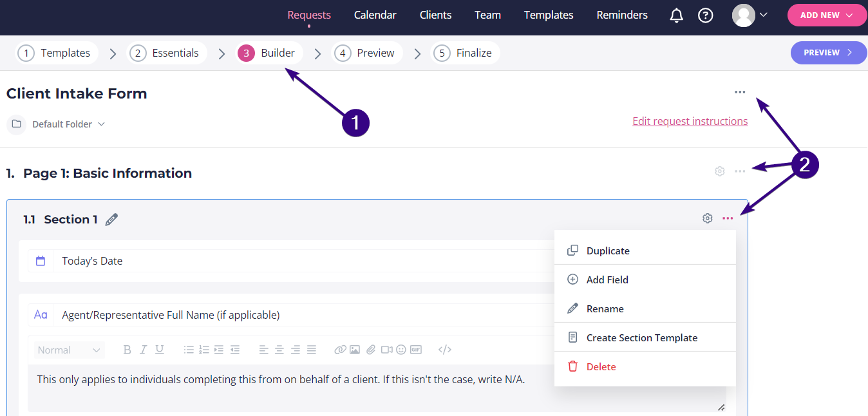Open Page 1 settings gear
This screenshot has width=868, height=416.
coord(720,171)
